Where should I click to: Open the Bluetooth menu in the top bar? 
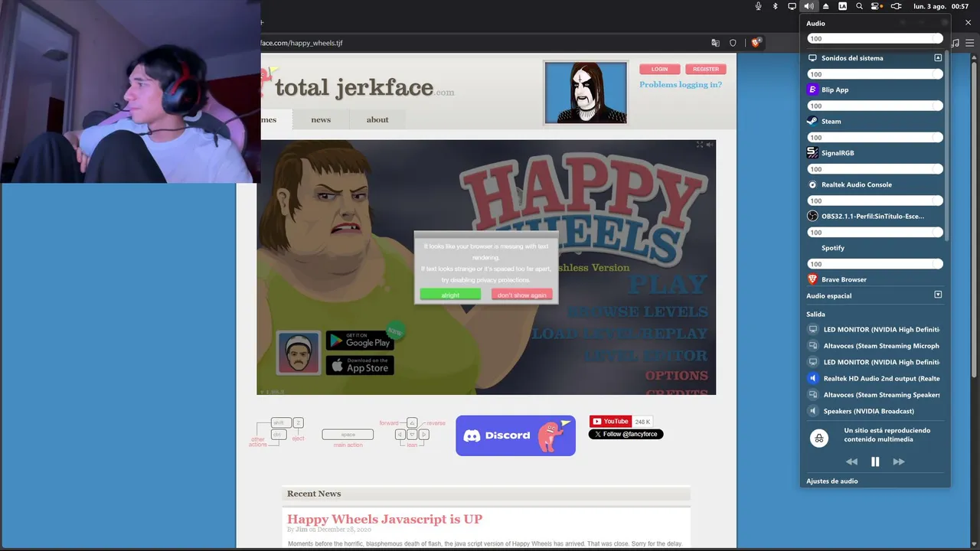[775, 6]
